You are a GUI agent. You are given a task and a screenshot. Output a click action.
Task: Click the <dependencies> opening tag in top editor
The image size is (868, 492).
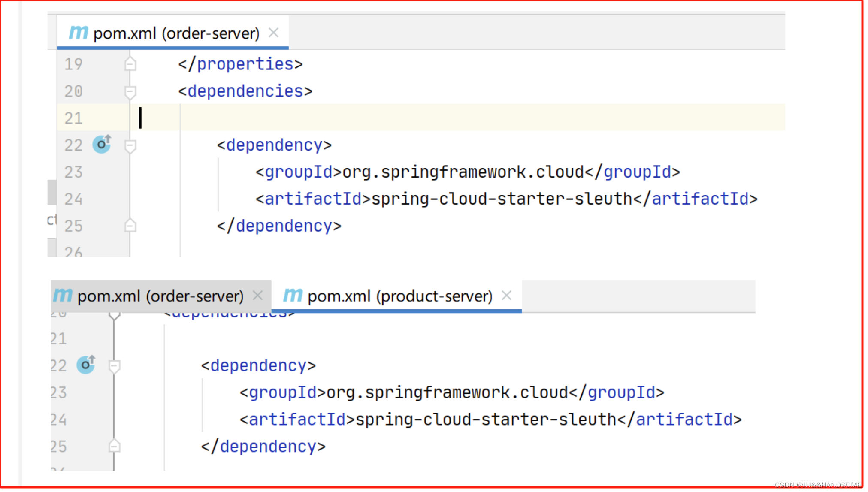[x=245, y=91]
